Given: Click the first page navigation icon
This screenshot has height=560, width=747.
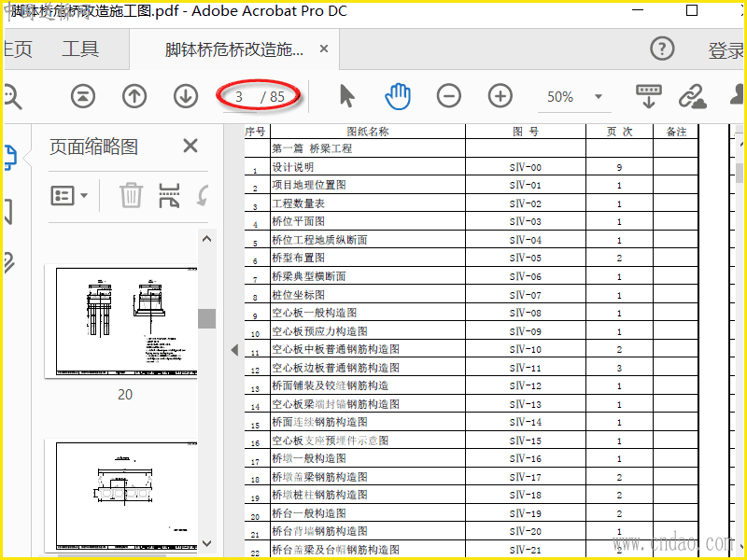Looking at the screenshot, I should [83, 97].
